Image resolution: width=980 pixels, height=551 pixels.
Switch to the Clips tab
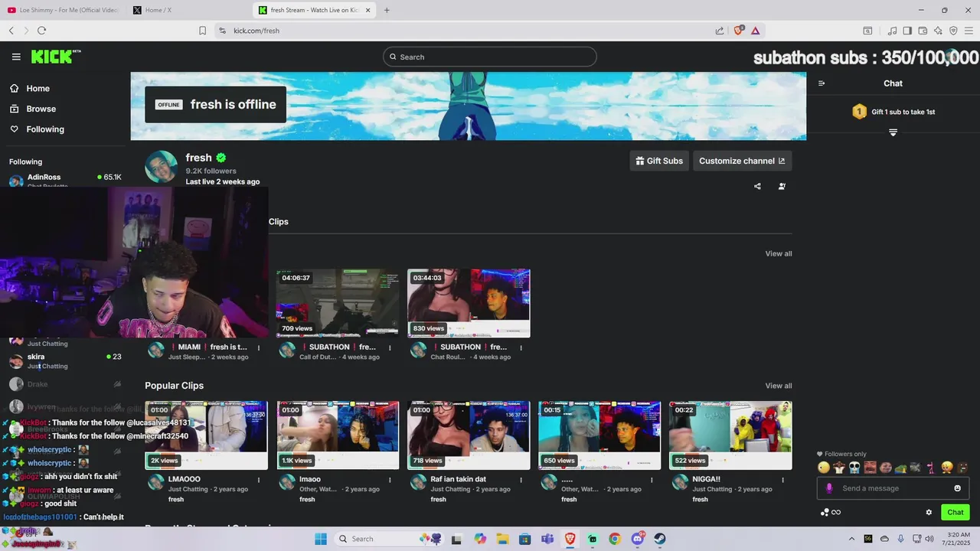[279, 221]
